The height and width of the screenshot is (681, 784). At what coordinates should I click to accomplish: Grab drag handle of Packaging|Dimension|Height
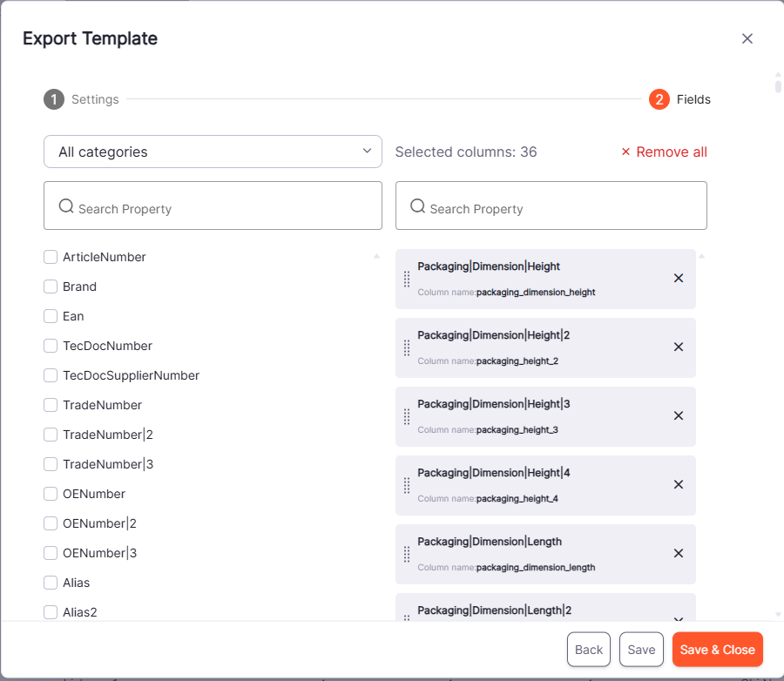tap(407, 279)
